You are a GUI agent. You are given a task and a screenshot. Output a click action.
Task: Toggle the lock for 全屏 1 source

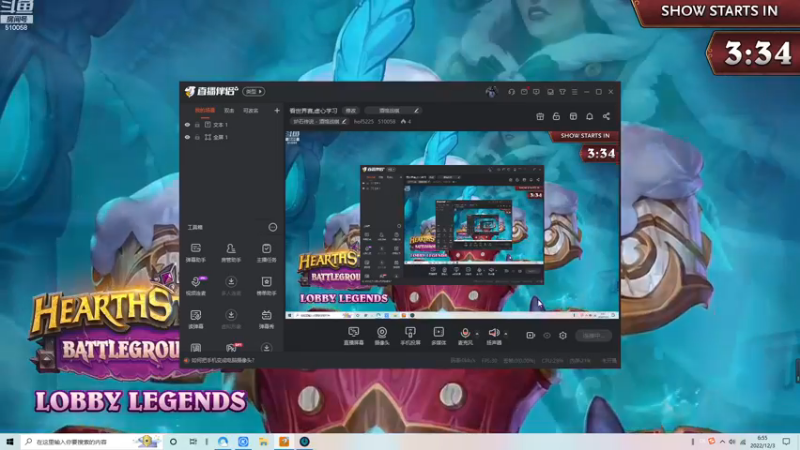click(197, 137)
